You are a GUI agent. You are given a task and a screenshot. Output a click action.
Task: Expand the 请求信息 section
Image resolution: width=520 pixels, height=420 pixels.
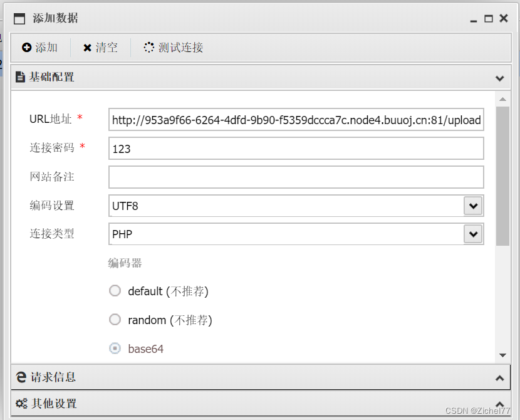(499, 377)
